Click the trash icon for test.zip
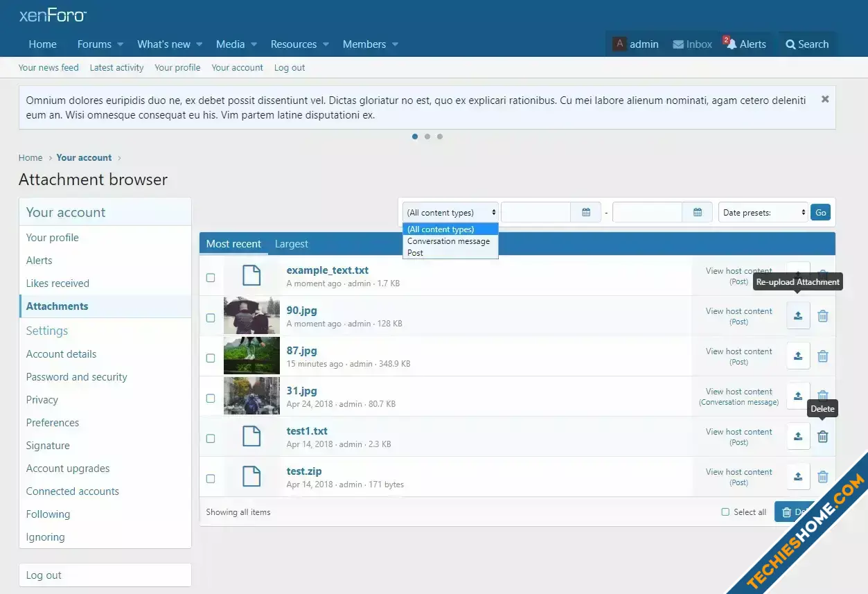Screen dimensions: 868x594 pyautogui.click(x=823, y=477)
